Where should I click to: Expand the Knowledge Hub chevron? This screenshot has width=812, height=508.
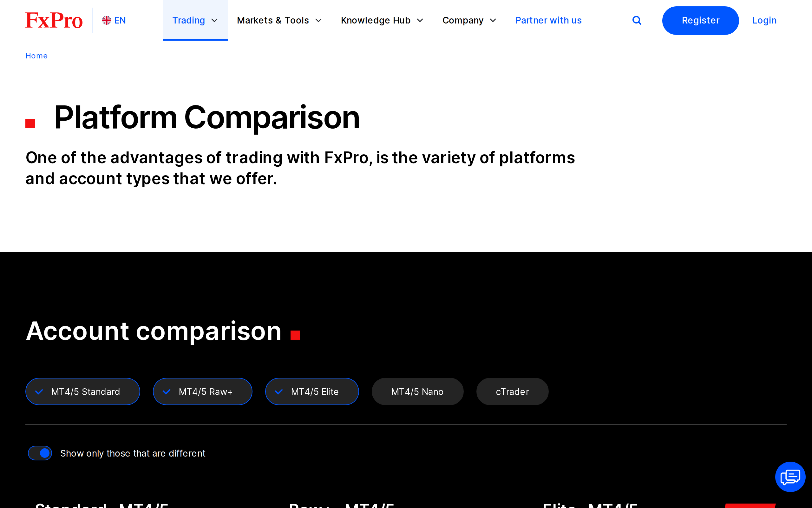(420, 21)
